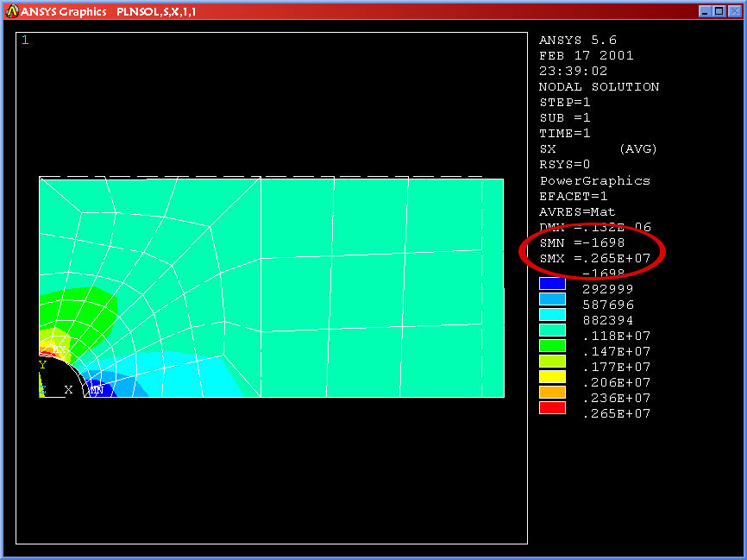The height and width of the screenshot is (560, 747).
Task: Select the yellow-green legend swatch
Action: click(552, 361)
